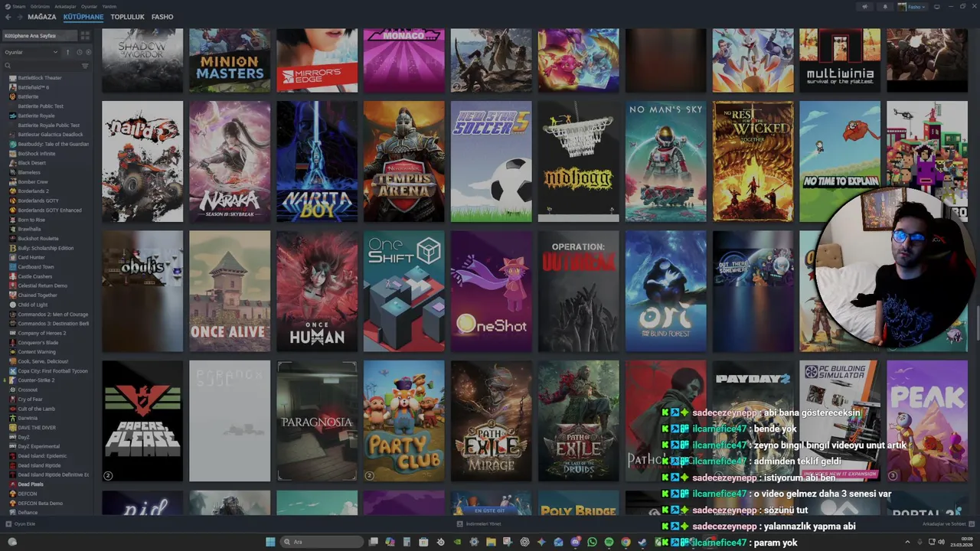
Task: Switch to the TOPLULUK tab
Action: tap(127, 17)
